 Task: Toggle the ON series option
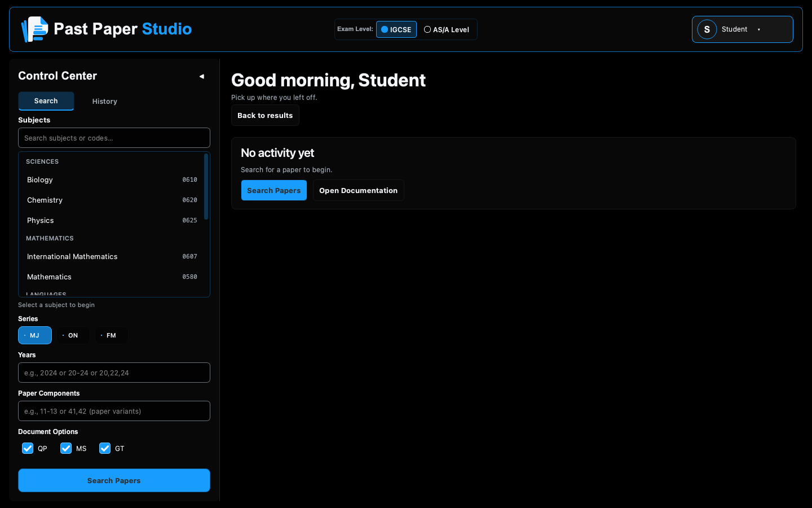tap(73, 335)
